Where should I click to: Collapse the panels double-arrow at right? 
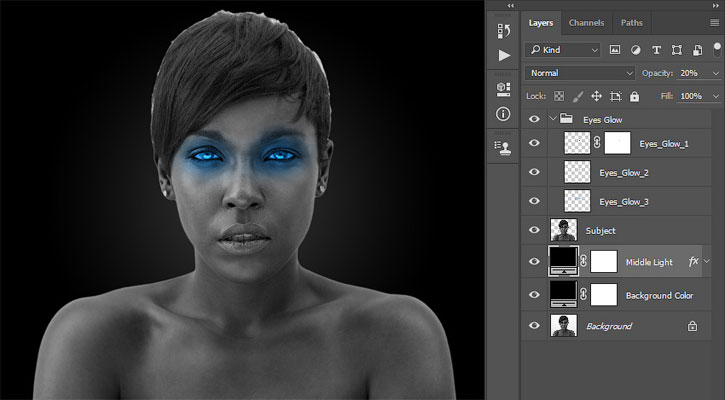click(716, 5)
